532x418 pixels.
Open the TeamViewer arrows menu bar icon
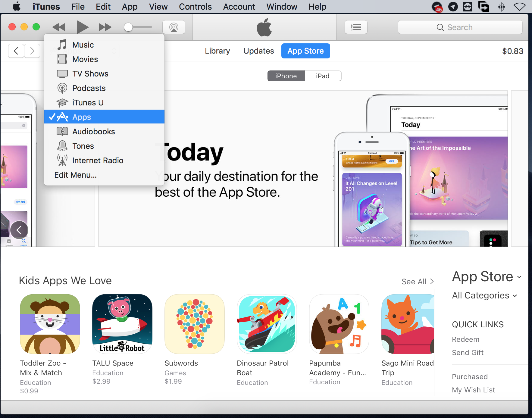(x=468, y=7)
